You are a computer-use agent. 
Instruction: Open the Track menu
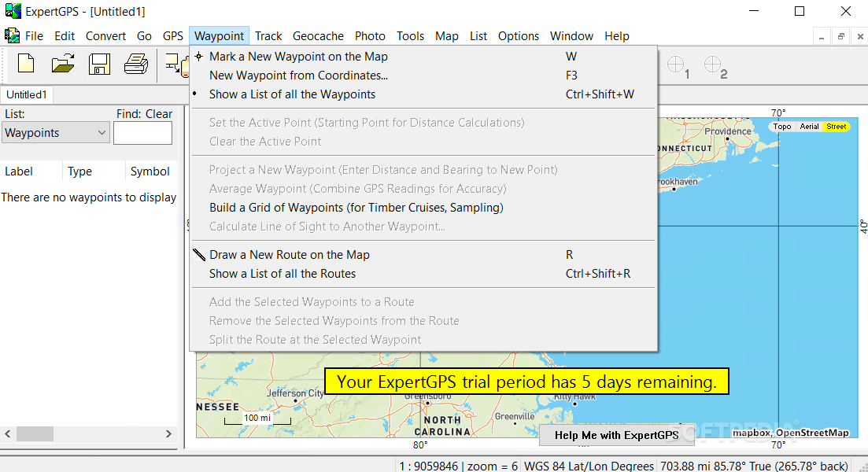(268, 36)
